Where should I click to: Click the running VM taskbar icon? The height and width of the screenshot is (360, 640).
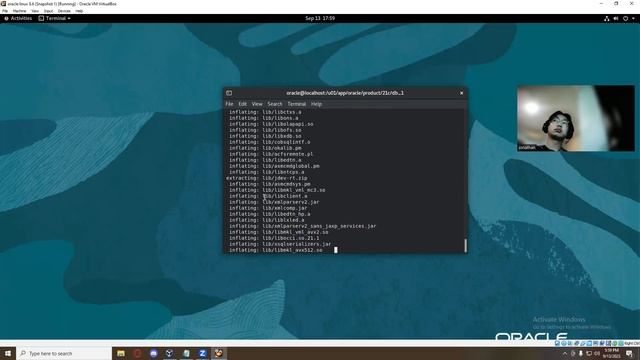[219, 353]
